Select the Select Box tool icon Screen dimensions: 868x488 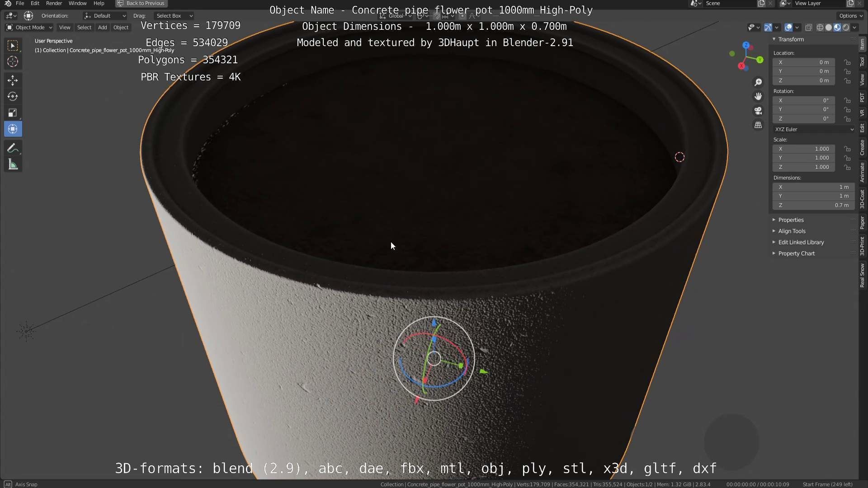pos(13,45)
